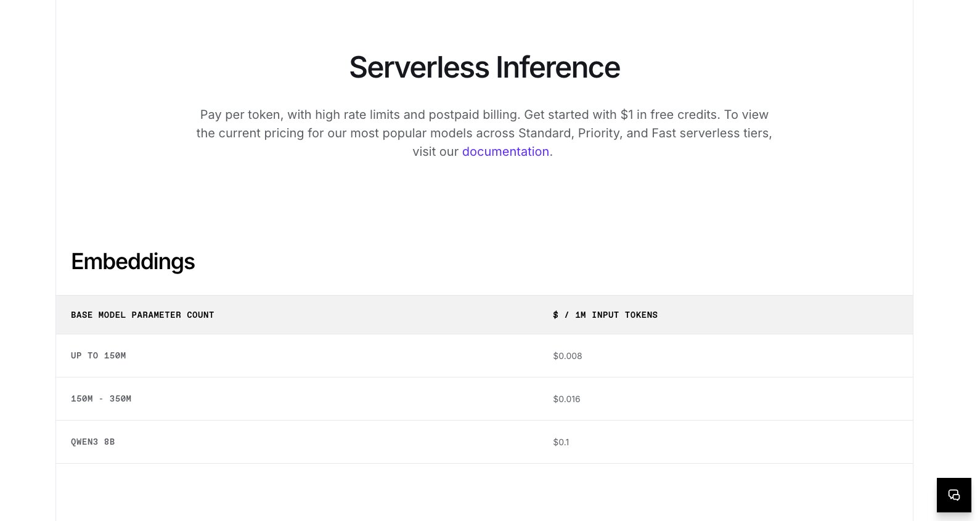Select the 150M - 350M row label
Viewport: 980px width, 521px height.
[x=101, y=399]
